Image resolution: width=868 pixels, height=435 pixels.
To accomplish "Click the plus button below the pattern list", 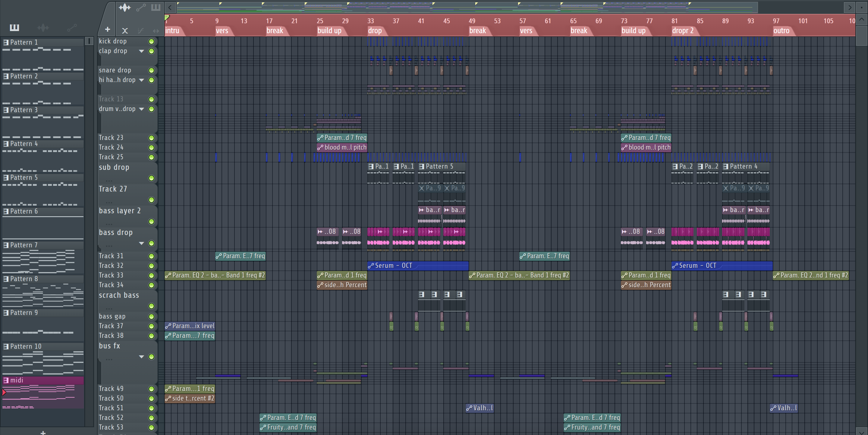I will click(43, 432).
